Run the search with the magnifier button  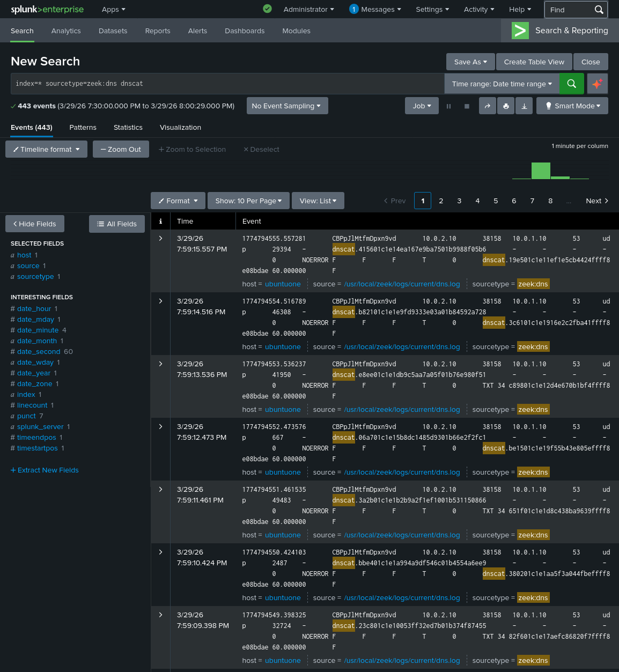pyautogui.click(x=571, y=84)
